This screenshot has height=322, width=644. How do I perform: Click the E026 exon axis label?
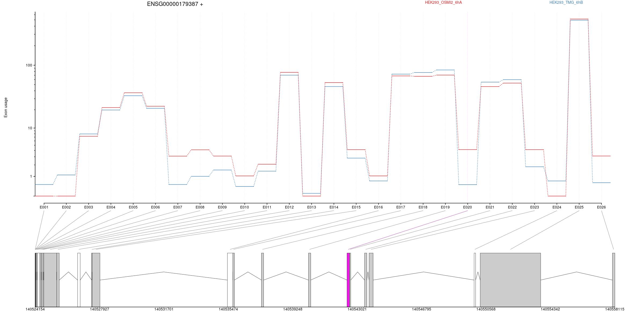(x=601, y=207)
